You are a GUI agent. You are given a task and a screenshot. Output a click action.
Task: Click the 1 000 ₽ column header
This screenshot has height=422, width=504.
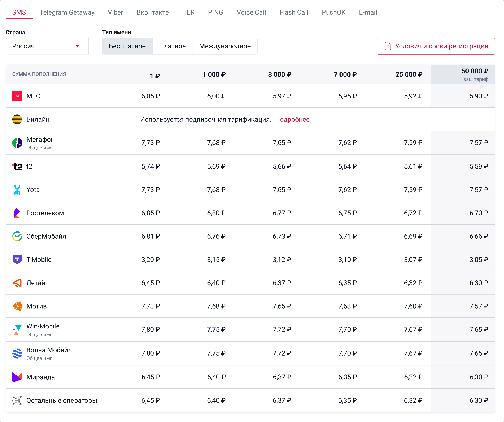214,74
